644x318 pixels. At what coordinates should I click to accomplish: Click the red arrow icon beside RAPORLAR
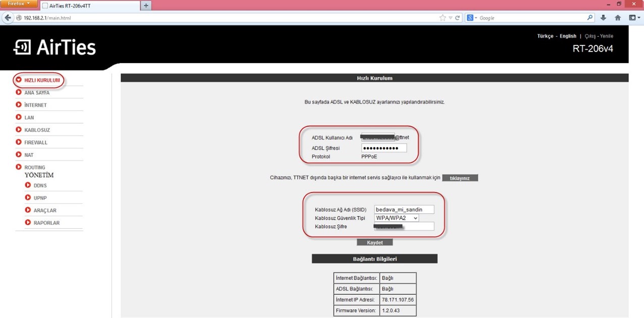pyautogui.click(x=28, y=222)
